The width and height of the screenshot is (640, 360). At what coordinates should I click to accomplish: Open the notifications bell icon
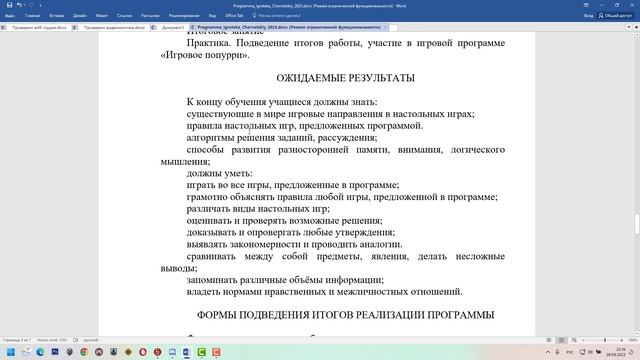tap(632, 352)
